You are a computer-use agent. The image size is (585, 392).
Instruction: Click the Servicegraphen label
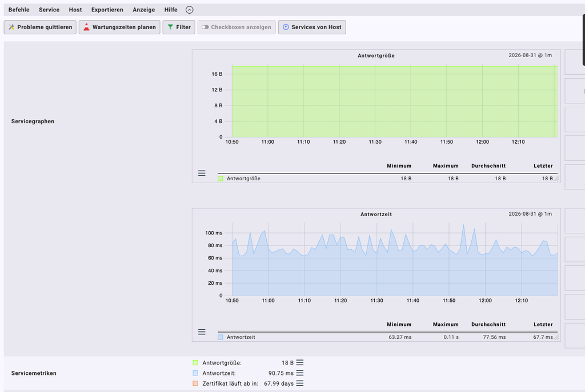[x=33, y=122]
